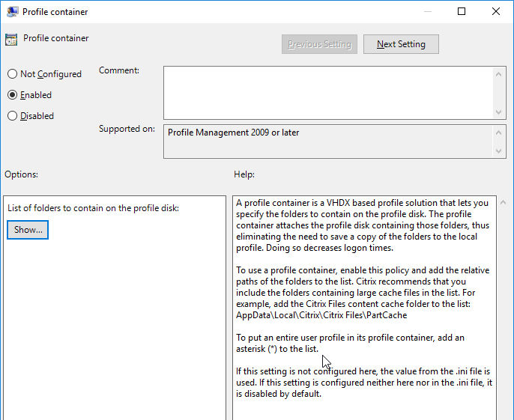Screen dimensions: 514x420
Task: Click the Supported on text box
Action: point(328,141)
